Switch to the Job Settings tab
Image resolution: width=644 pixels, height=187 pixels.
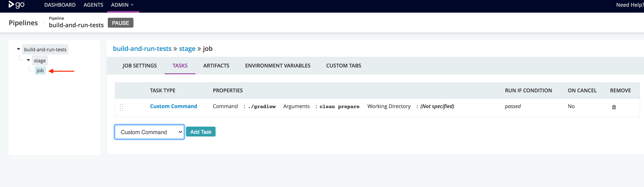point(140,66)
